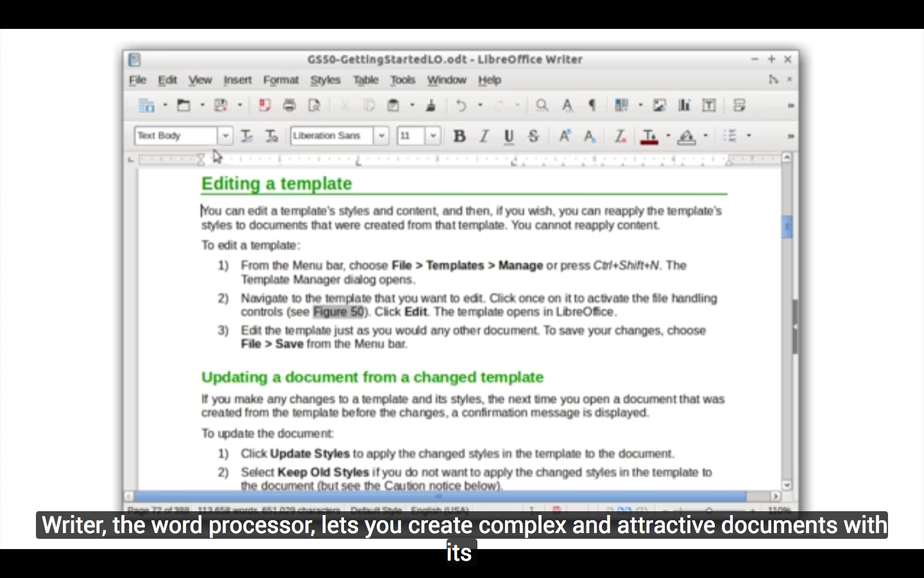The width and height of the screenshot is (924, 578).
Task: Open the Styles menu
Action: [x=325, y=80]
